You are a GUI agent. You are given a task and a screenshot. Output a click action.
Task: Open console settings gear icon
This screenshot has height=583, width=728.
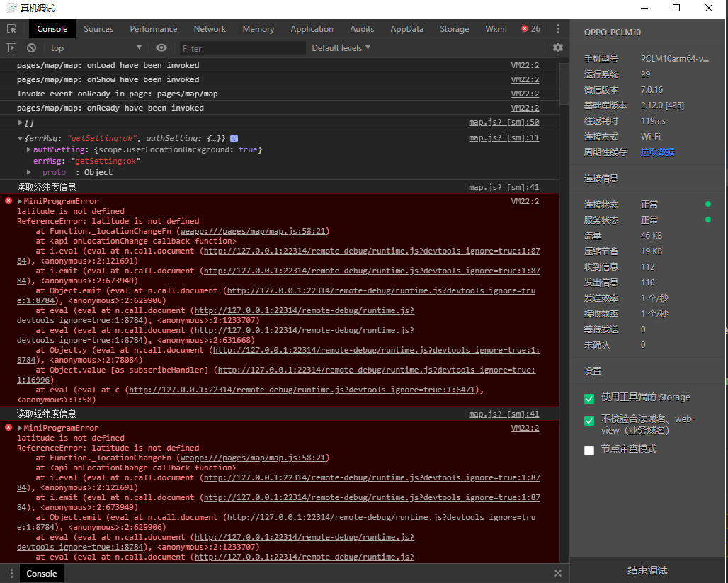pyautogui.click(x=558, y=47)
